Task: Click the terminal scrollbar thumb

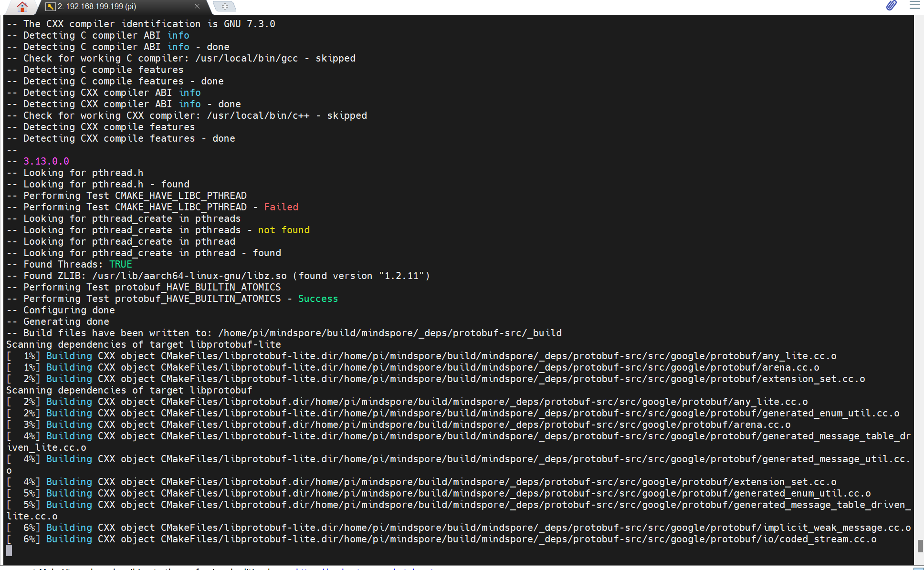Action: point(920,546)
